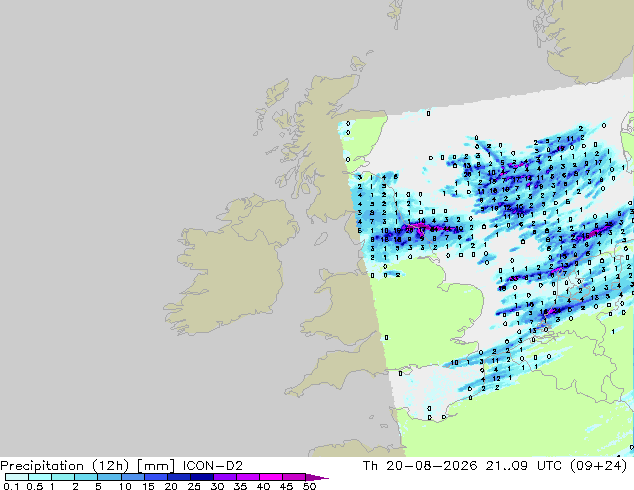
Task: Select the 25–30 mm navy legend swatch
Action: 202,477
